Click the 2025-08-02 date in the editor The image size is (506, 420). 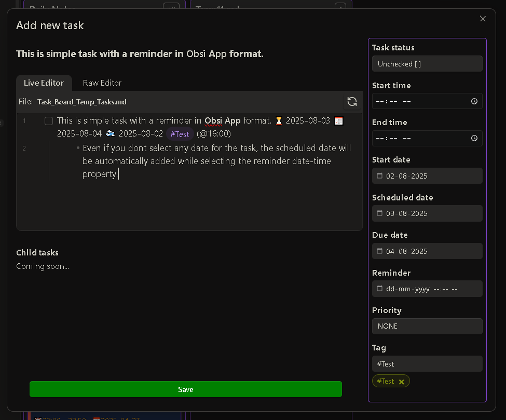coord(141,133)
